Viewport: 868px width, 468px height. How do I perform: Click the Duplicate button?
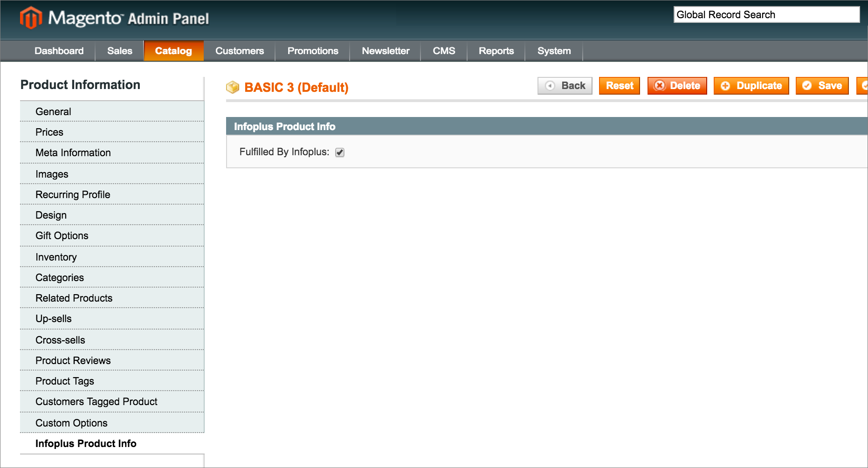coord(751,86)
